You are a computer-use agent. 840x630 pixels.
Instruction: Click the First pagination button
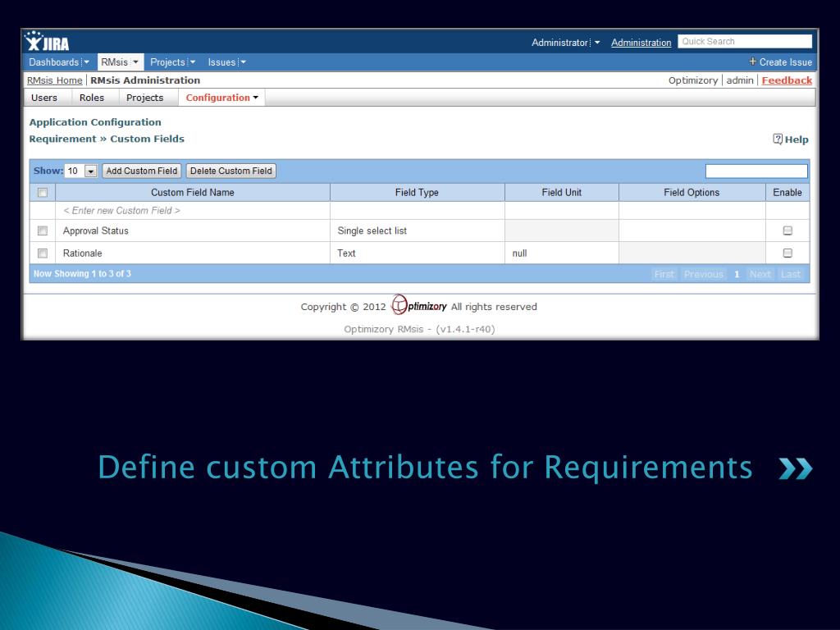pyautogui.click(x=664, y=274)
